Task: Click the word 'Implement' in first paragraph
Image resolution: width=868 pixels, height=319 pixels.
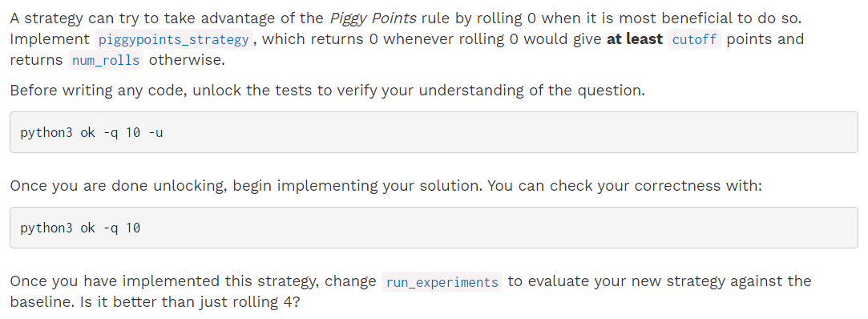Action: (49, 40)
